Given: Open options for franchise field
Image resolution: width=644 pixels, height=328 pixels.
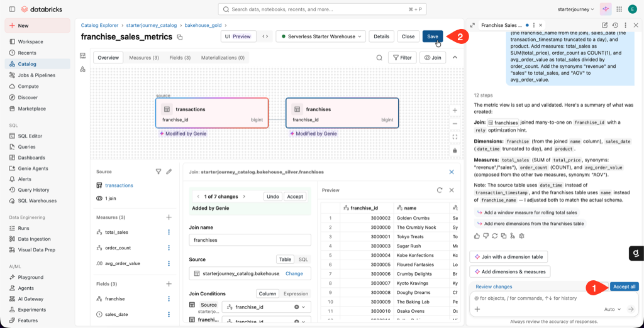Looking at the screenshot, I should [x=169, y=299].
